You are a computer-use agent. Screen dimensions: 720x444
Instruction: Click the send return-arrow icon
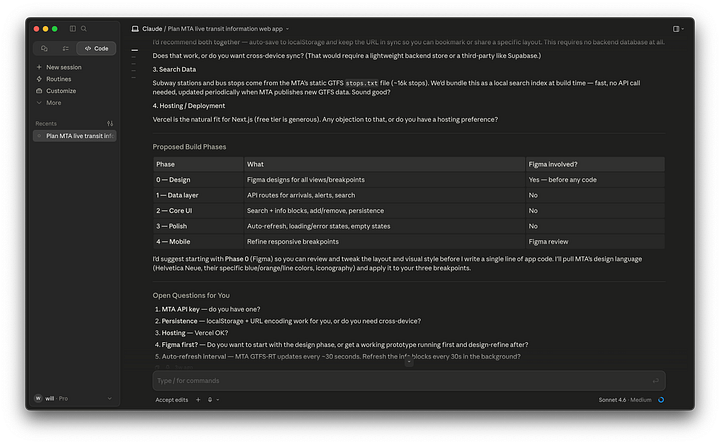655,381
